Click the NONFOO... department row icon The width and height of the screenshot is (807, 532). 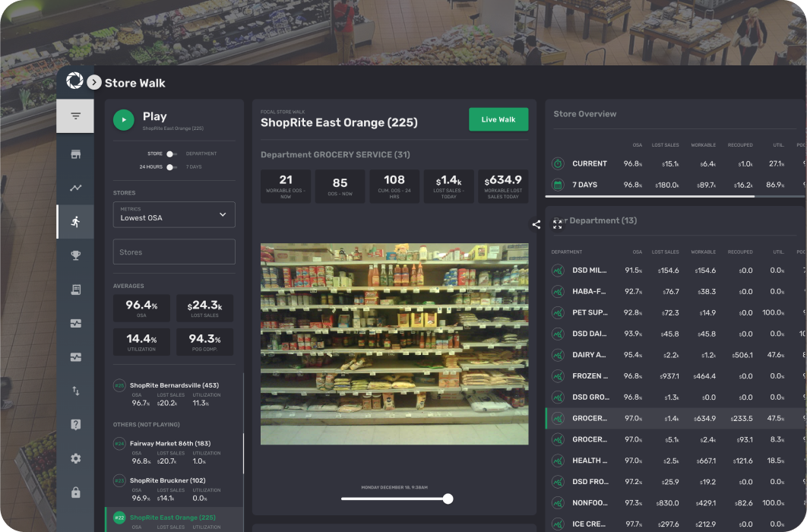[558, 502]
